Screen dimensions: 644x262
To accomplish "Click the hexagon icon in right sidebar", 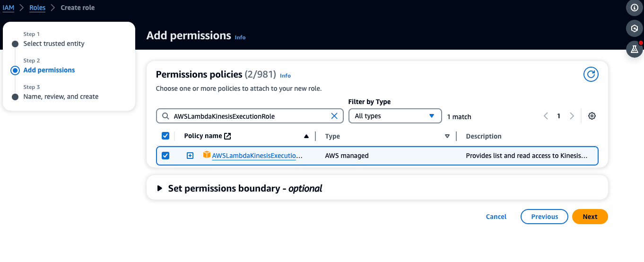I will [x=635, y=28].
